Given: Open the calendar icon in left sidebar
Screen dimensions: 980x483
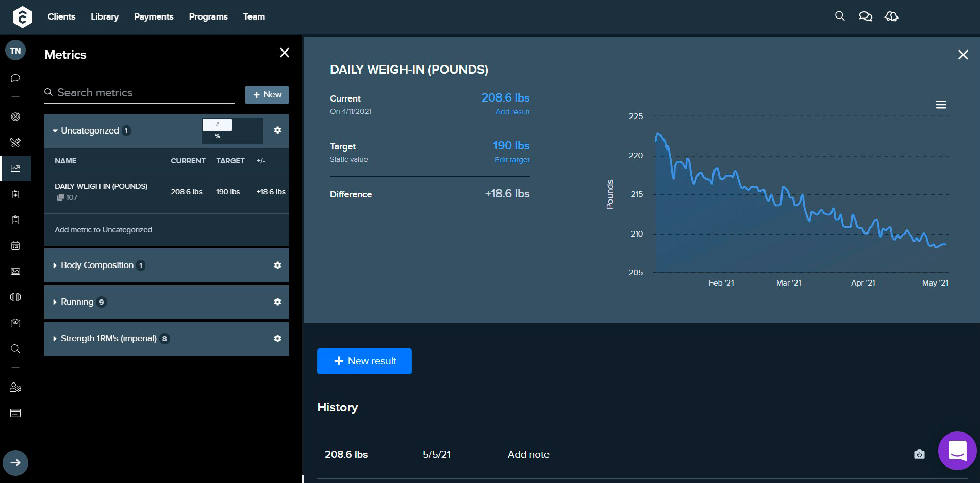Looking at the screenshot, I should 15,245.
